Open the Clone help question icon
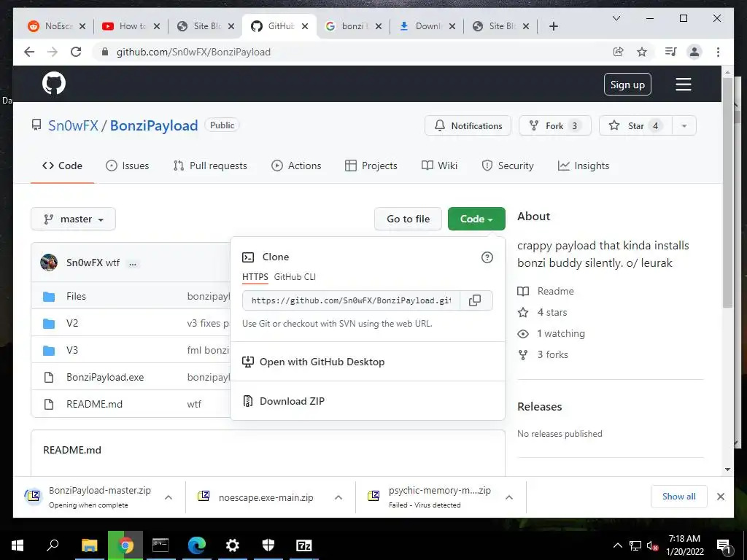This screenshot has height=560, width=747. point(487,257)
